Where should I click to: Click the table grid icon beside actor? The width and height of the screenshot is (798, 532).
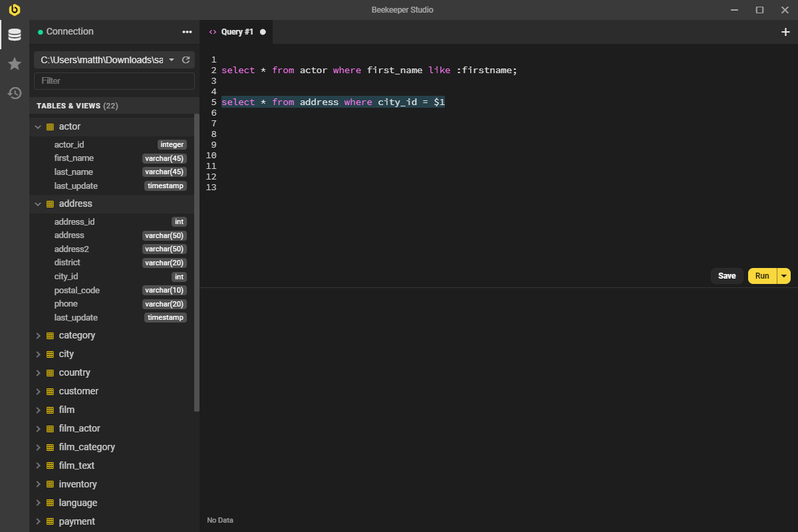point(49,126)
